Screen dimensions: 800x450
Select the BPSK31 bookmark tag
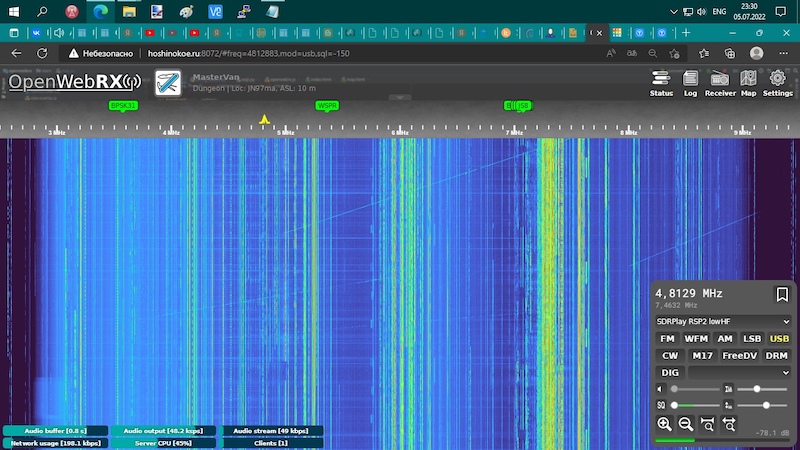pyautogui.click(x=123, y=105)
